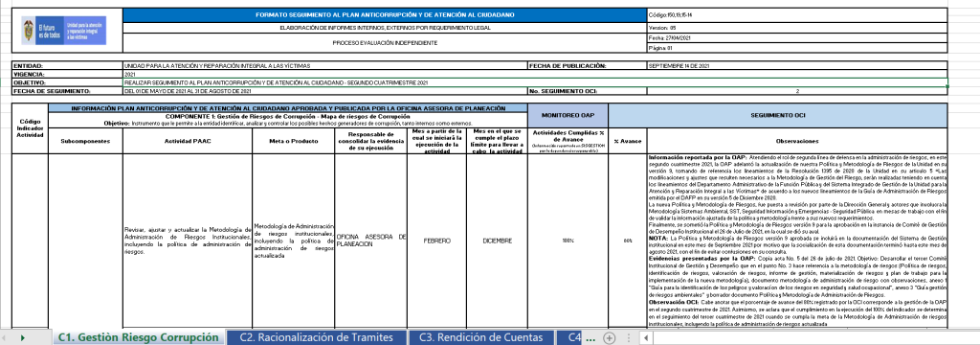Image resolution: width=980 pixels, height=345 pixels.
Task: Select the DEL 01 DE MAYO DE 2021 date range cell
Action: [325, 91]
